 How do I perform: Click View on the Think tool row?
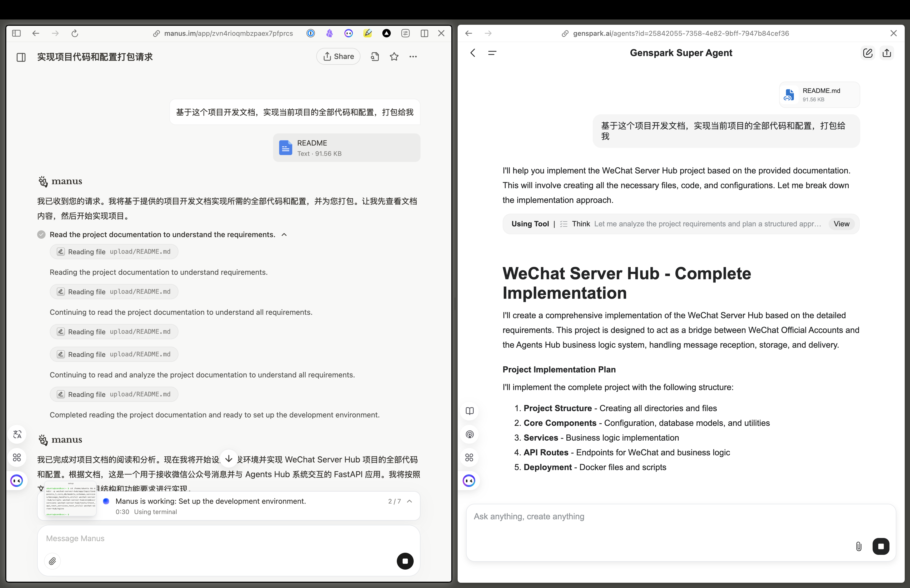(841, 224)
